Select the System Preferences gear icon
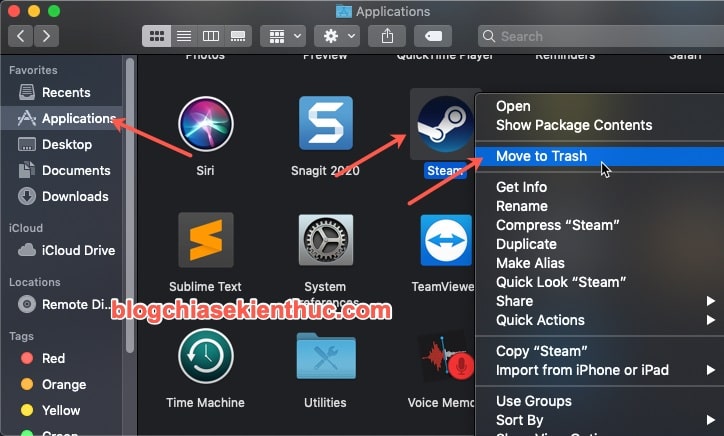 click(x=326, y=240)
